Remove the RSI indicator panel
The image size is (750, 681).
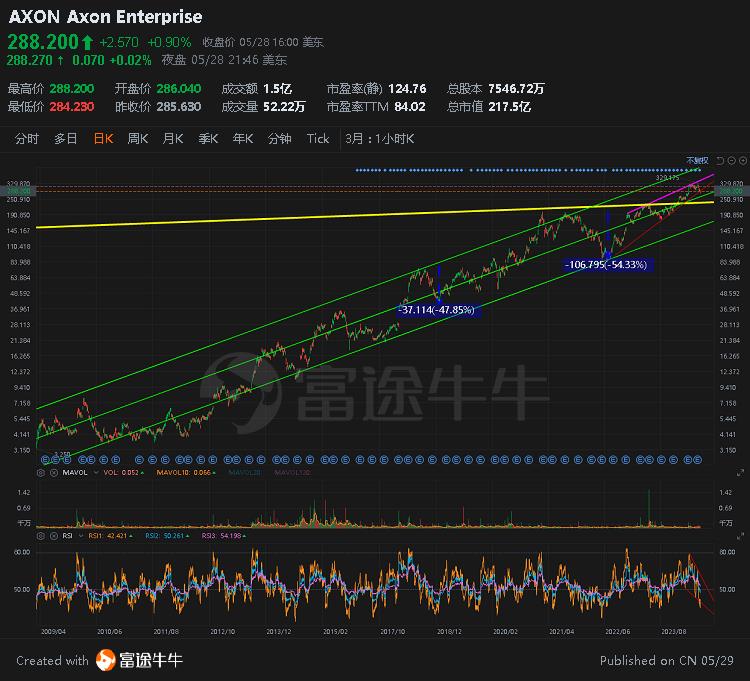pos(54,536)
